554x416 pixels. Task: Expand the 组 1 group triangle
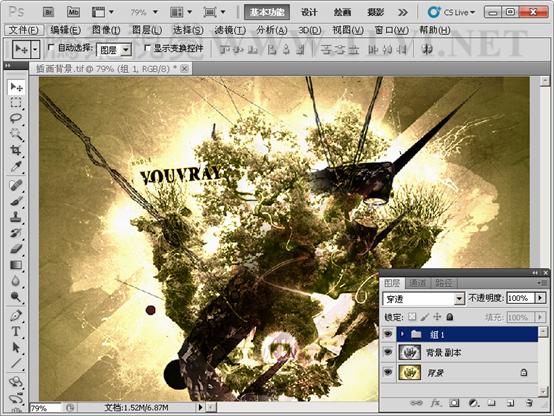point(402,334)
